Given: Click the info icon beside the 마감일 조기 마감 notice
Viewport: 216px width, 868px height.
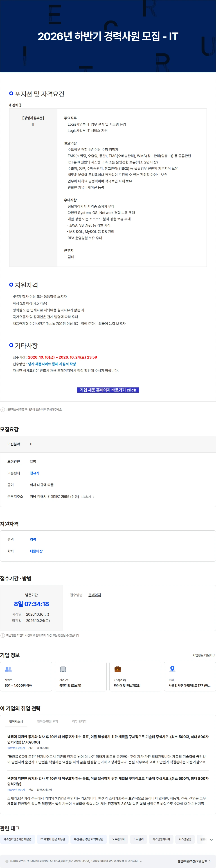Looking at the screenshot, I should [x=3, y=635].
